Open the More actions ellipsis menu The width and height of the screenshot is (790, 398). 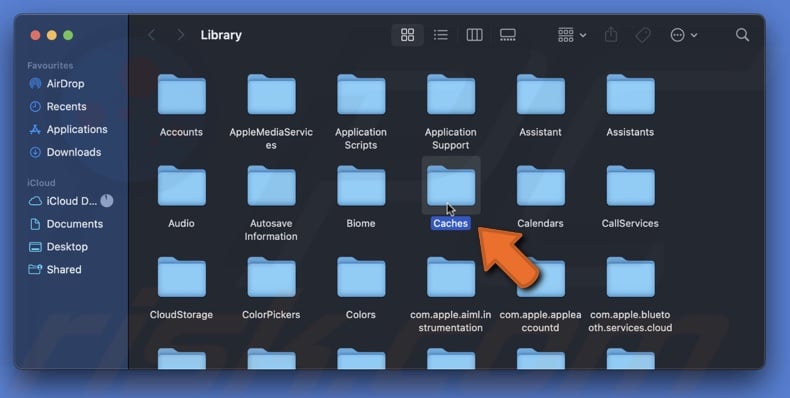pos(684,35)
